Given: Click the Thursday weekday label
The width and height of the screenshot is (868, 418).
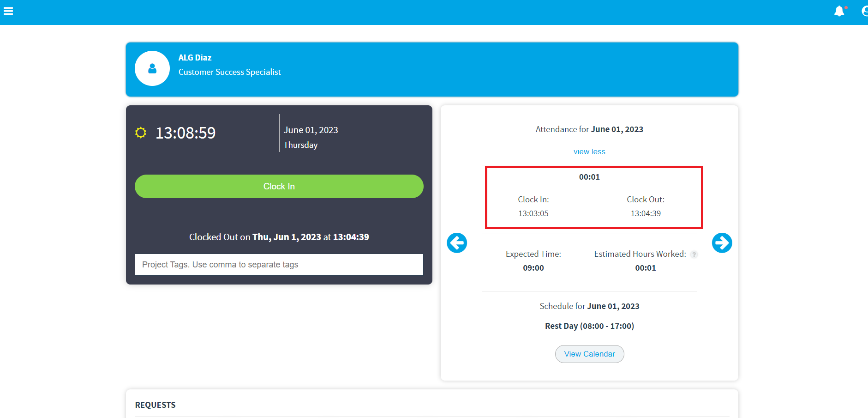Looking at the screenshot, I should pos(300,145).
